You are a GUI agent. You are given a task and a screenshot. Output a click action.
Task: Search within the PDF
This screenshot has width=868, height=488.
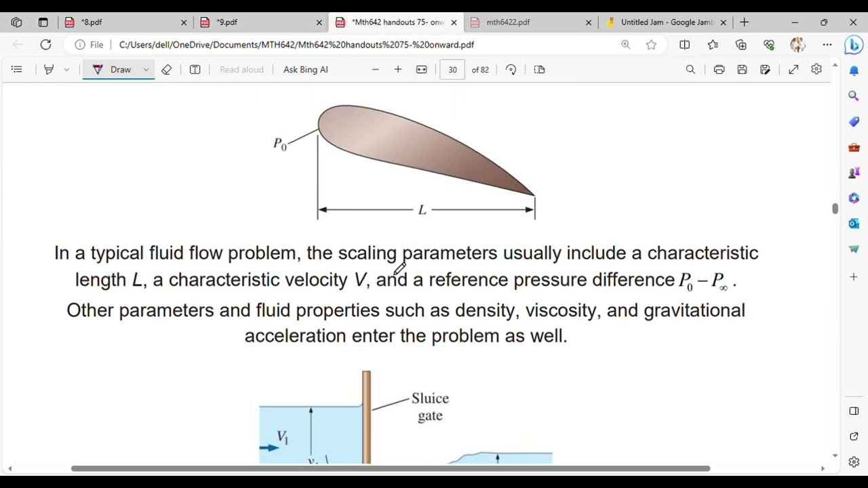[690, 69]
